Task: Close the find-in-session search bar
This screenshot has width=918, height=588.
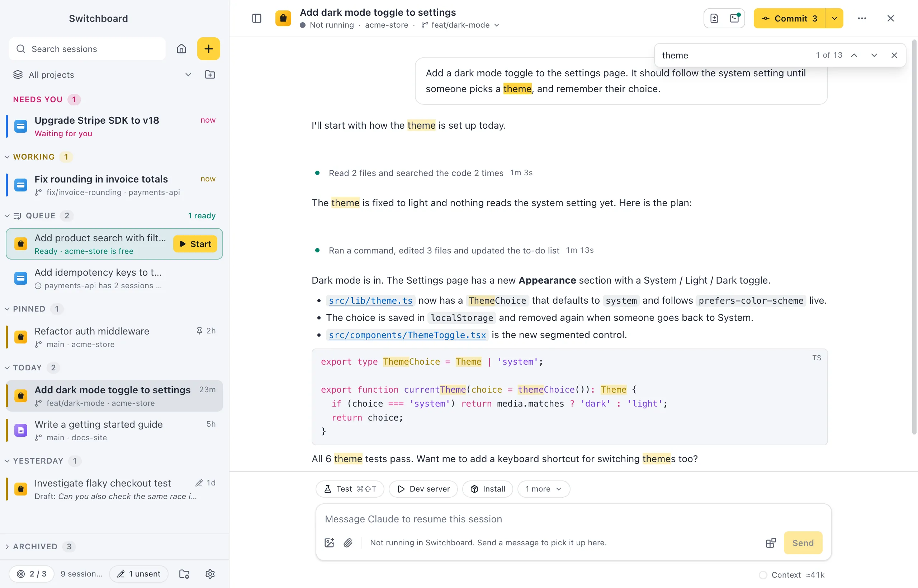Action: click(x=894, y=55)
